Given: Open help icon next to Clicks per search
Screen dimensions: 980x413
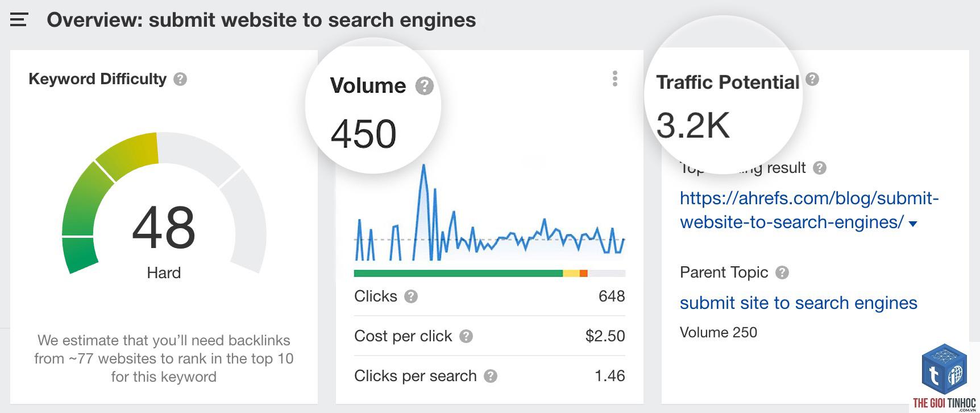Looking at the screenshot, I should tap(491, 376).
